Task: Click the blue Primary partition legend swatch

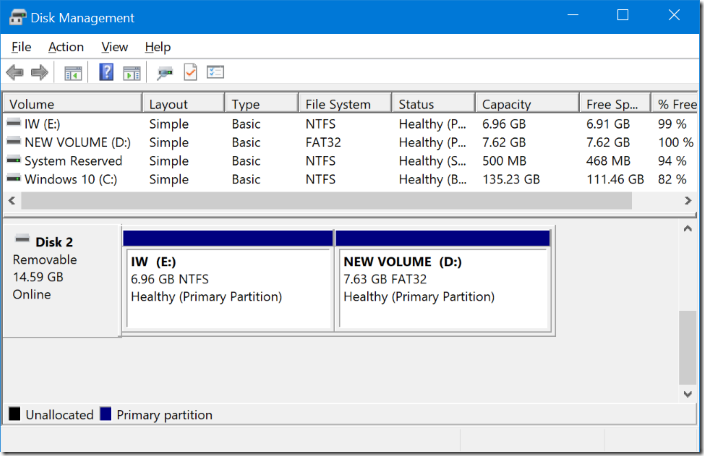Action: pos(106,414)
